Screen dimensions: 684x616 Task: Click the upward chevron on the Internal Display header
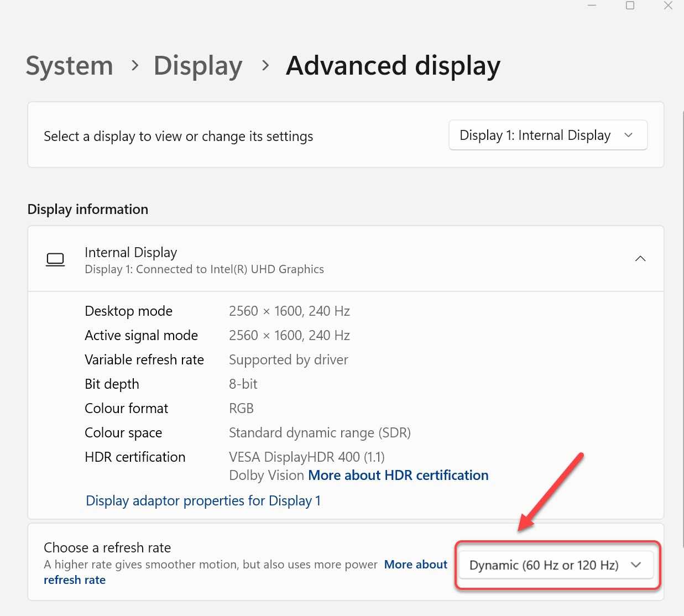point(640,258)
